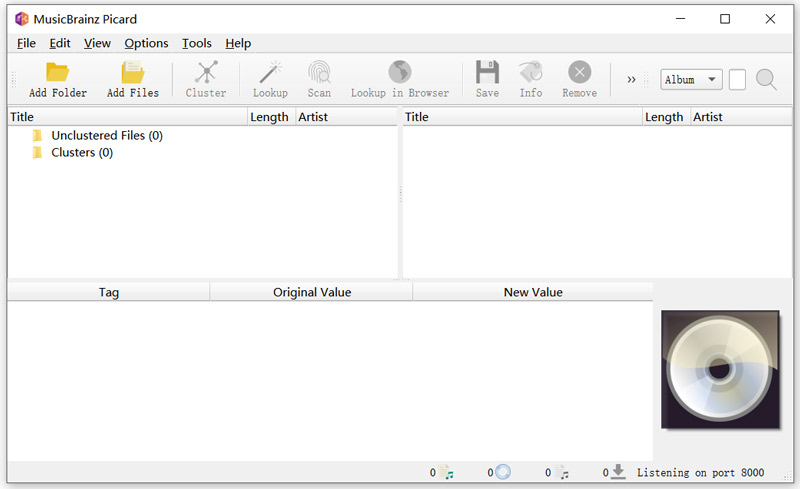Click the search text input box

pos(737,80)
